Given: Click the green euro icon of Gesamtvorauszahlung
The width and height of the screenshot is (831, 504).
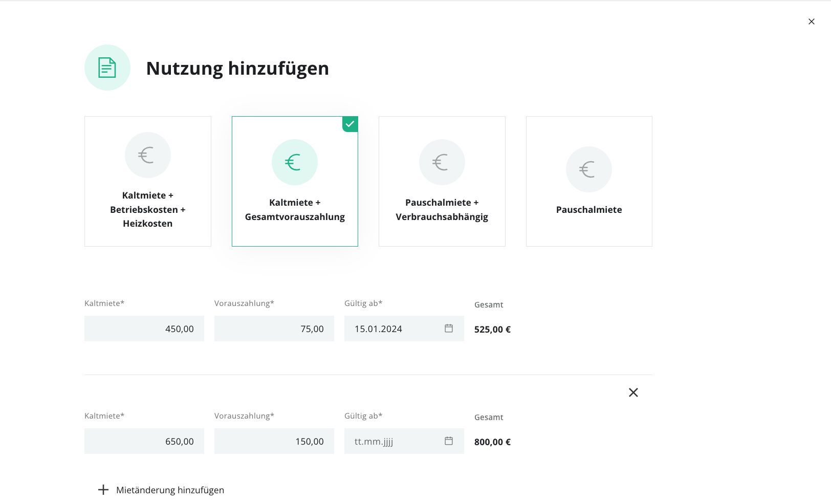Looking at the screenshot, I should click(295, 162).
